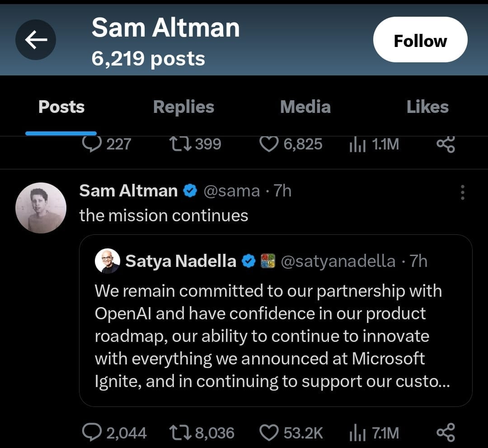Switch to the Media tab
The width and height of the screenshot is (488, 448).
(x=305, y=107)
